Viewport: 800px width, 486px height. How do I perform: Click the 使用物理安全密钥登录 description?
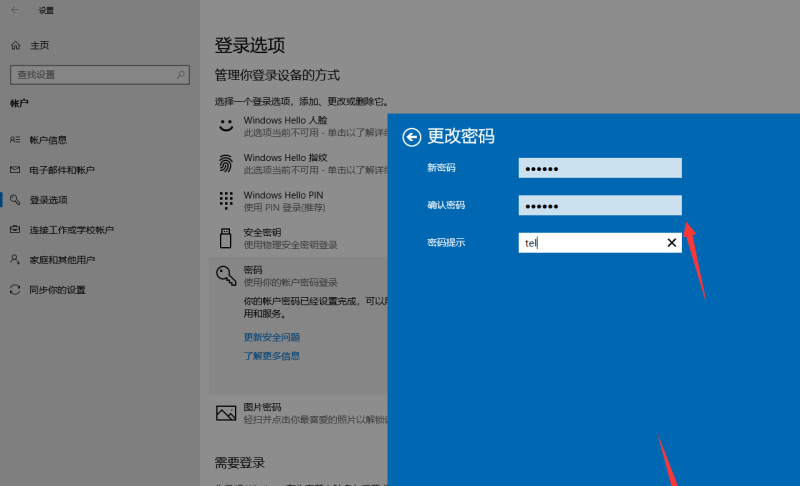tap(290, 245)
